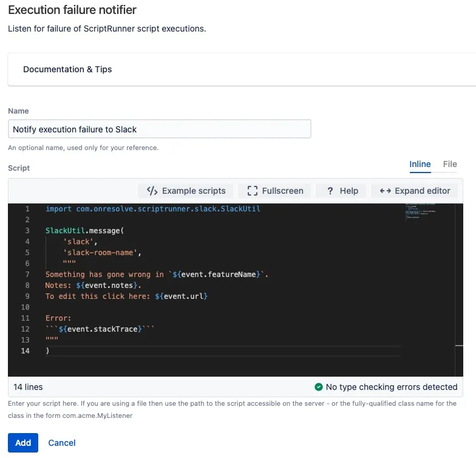Click the Fullscreen brackets icon
476x458 pixels.
pyautogui.click(x=253, y=191)
